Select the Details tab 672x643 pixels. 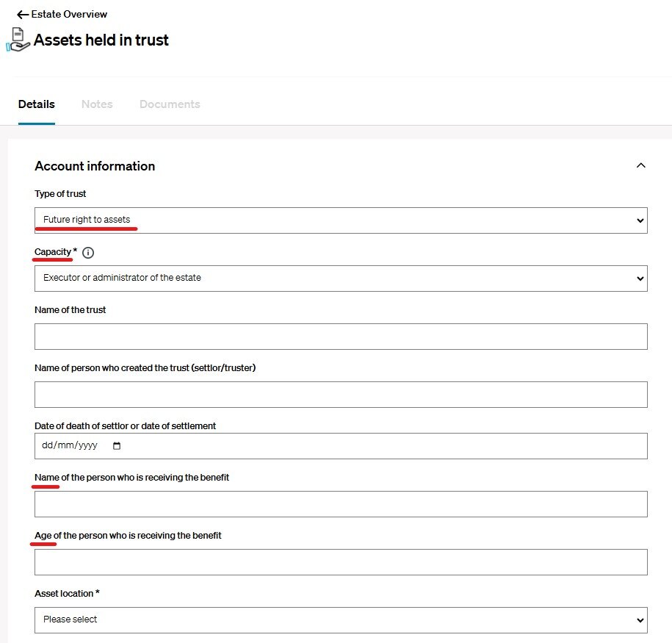click(x=37, y=104)
